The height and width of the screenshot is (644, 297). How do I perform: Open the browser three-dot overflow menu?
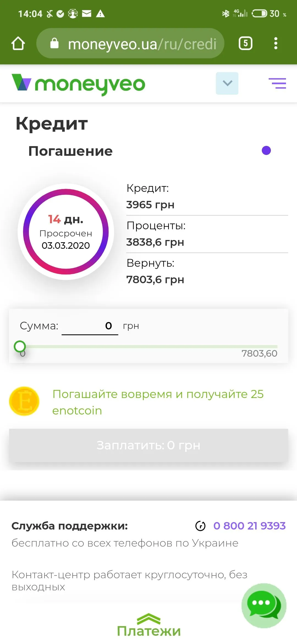coord(276,43)
